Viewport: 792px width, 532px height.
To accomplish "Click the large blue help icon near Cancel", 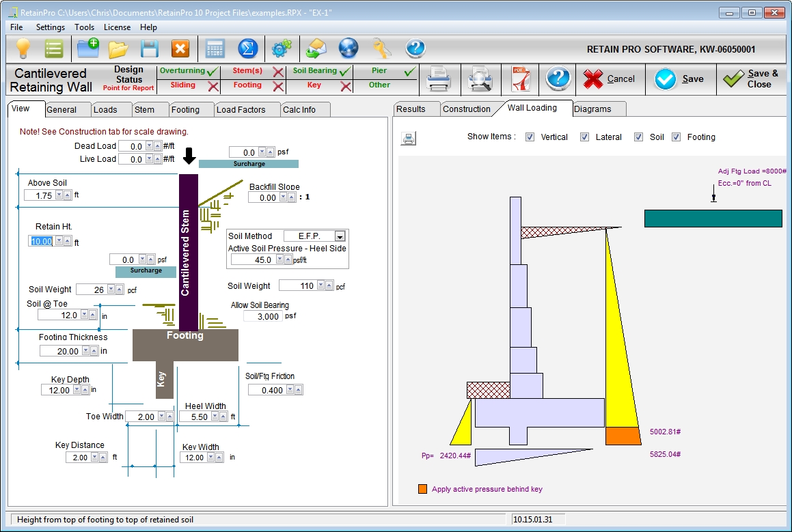I will coord(558,79).
